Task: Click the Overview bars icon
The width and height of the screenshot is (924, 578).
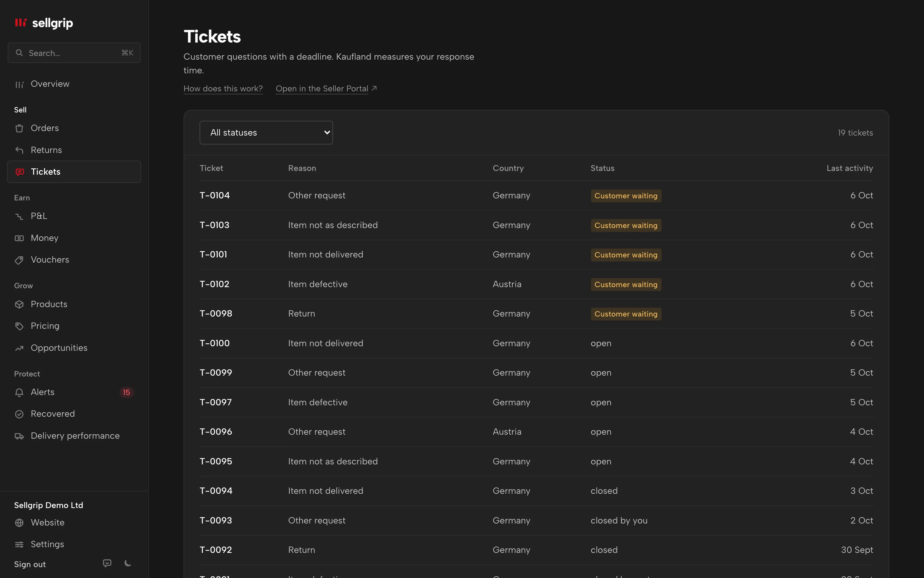Action: pyautogui.click(x=19, y=84)
